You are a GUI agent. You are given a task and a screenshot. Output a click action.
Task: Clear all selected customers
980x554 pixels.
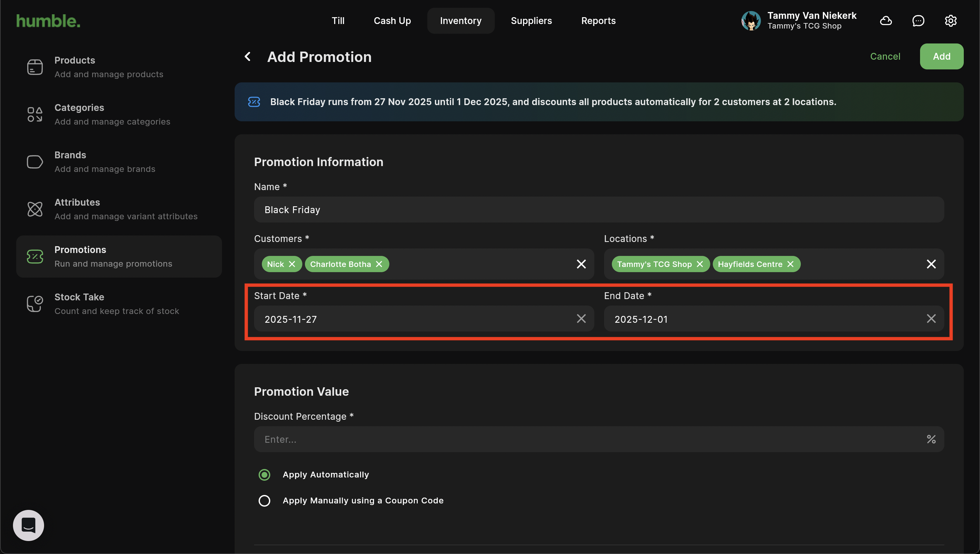(581, 264)
